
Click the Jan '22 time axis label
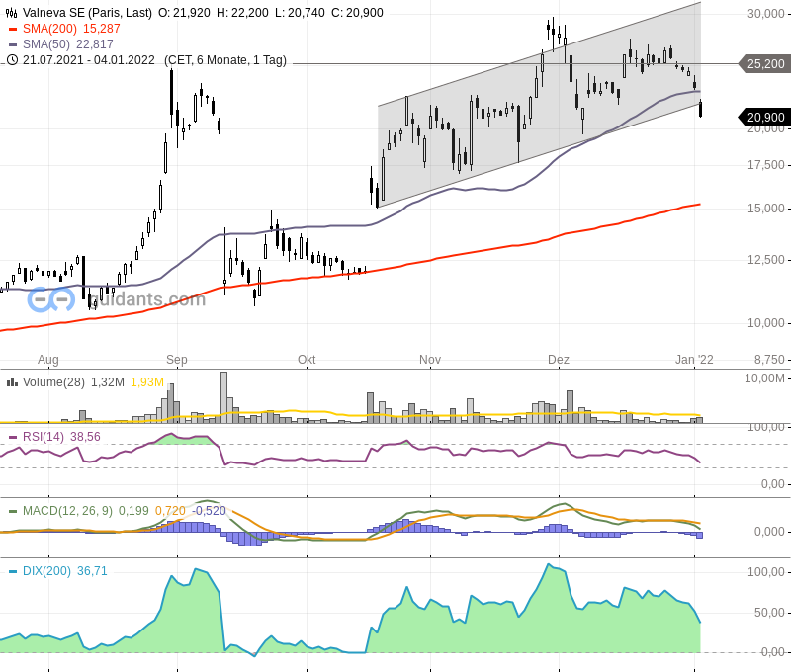pos(692,360)
